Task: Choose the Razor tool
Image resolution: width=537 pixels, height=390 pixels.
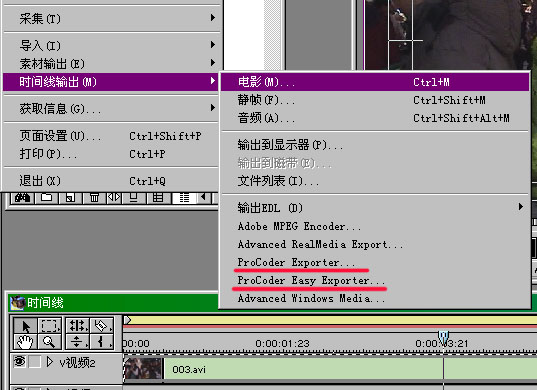Action: (102, 326)
